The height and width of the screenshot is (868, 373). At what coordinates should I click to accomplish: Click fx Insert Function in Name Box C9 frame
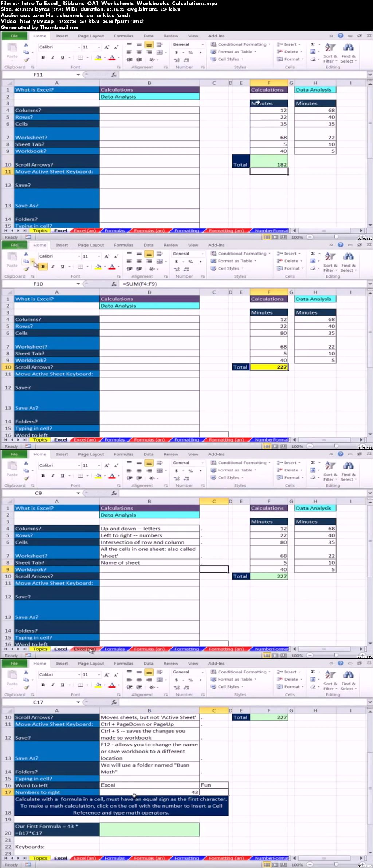pos(114,493)
